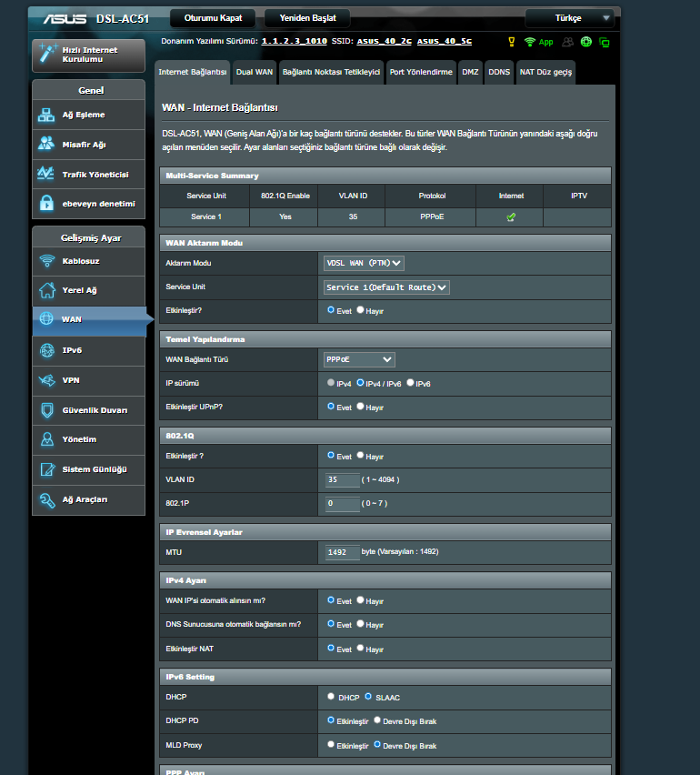Select DHCP for IPv6 setting
The height and width of the screenshot is (775, 700).
[x=331, y=697]
